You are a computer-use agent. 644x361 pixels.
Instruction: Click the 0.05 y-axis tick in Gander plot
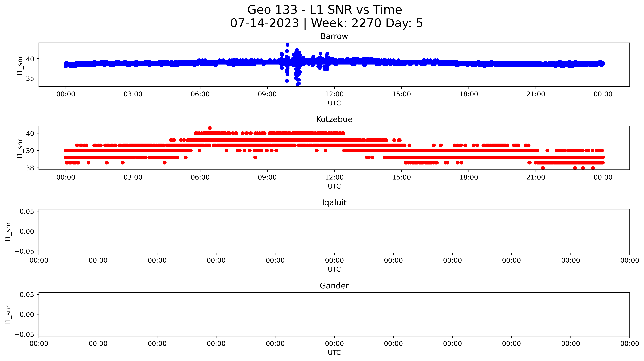coord(27,295)
